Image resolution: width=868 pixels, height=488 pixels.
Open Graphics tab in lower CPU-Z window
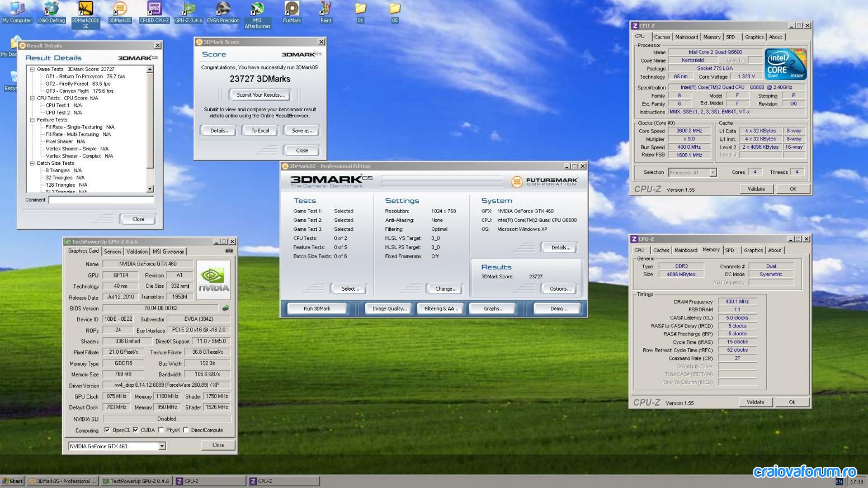point(753,250)
